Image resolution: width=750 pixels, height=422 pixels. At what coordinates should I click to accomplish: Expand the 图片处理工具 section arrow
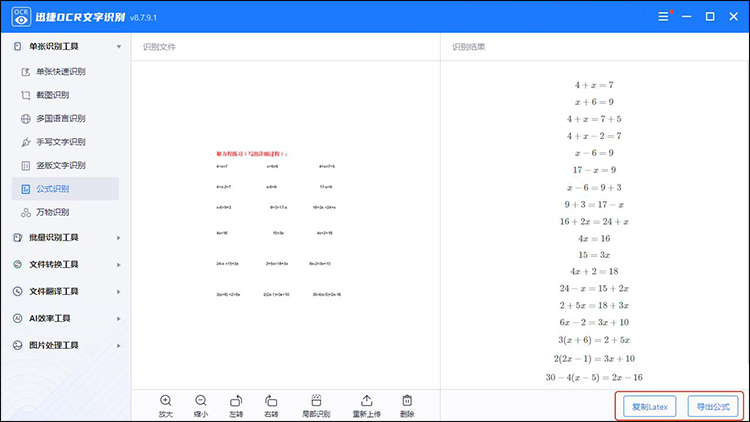pyautogui.click(x=119, y=345)
